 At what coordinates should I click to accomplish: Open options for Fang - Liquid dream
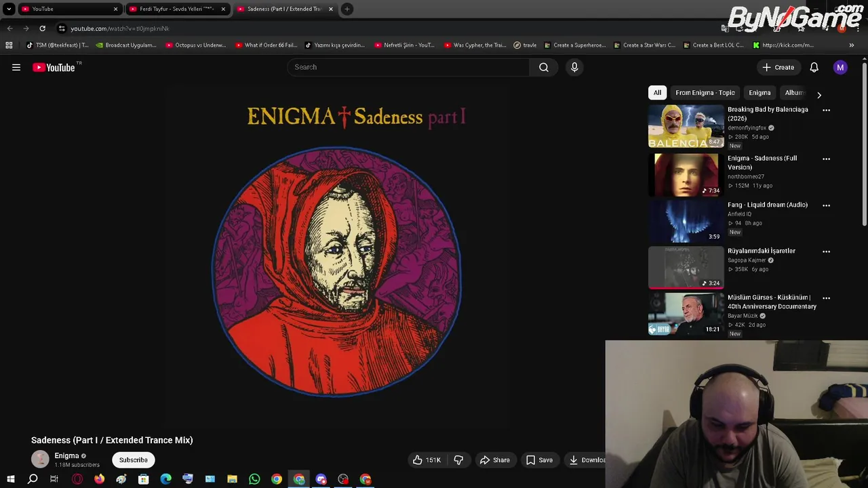(826, 205)
